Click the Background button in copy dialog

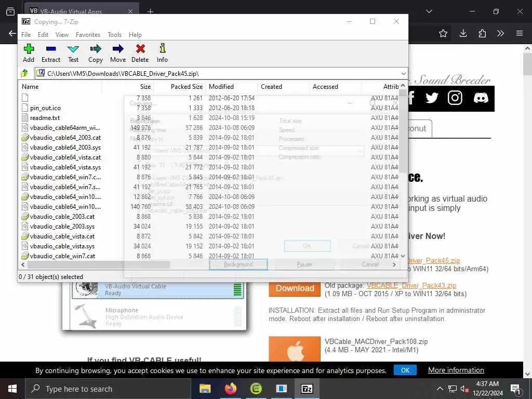click(x=238, y=264)
